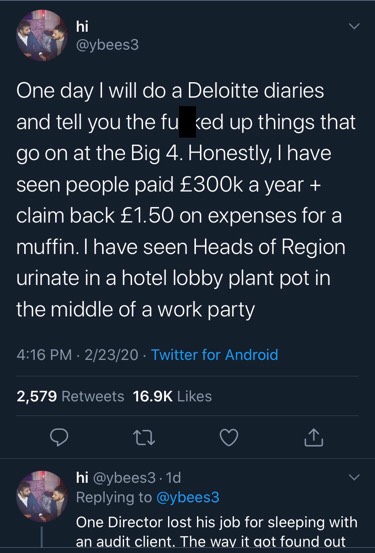Like the tweet with the heart icon
Viewport: 375px width, 553px height.
coord(229,438)
